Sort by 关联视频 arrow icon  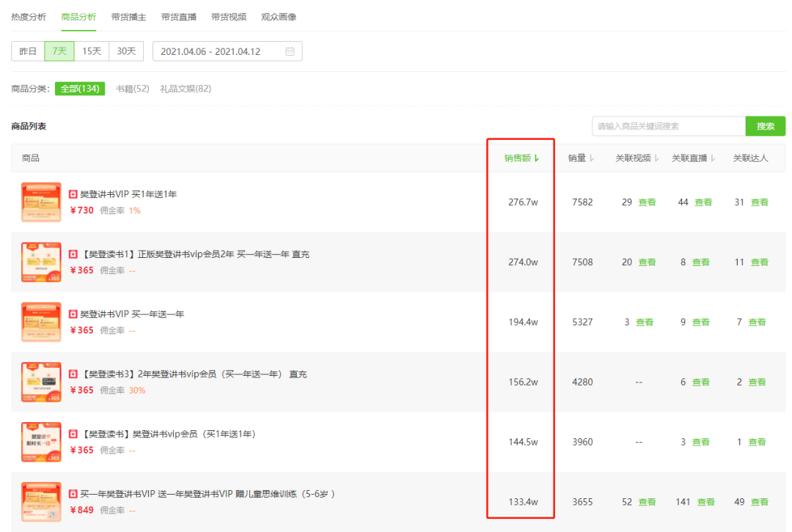(656, 158)
